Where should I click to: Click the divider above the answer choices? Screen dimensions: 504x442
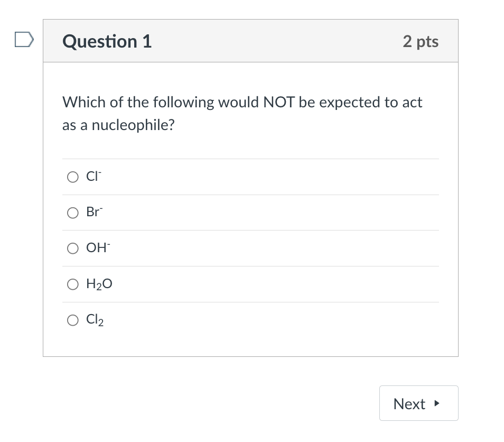[x=250, y=159]
